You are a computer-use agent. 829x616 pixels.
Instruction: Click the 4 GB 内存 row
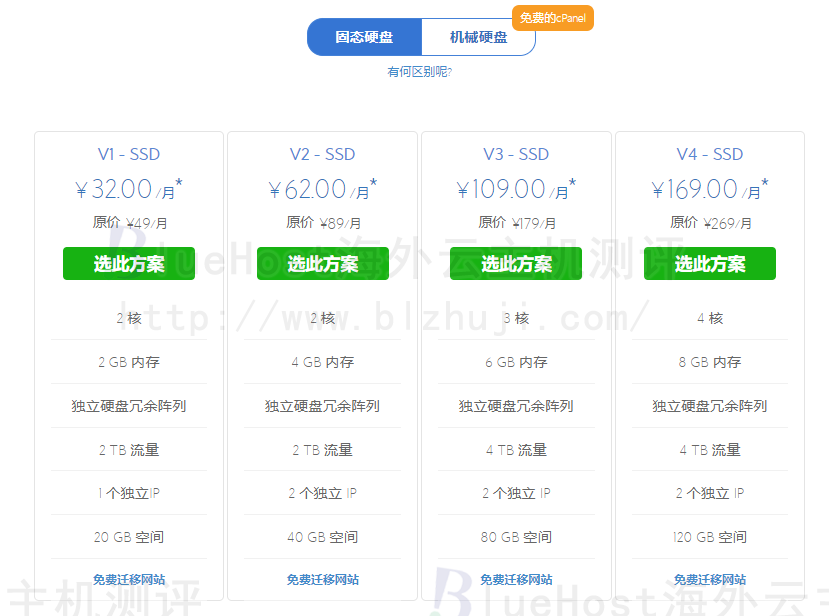pyautogui.click(x=323, y=362)
